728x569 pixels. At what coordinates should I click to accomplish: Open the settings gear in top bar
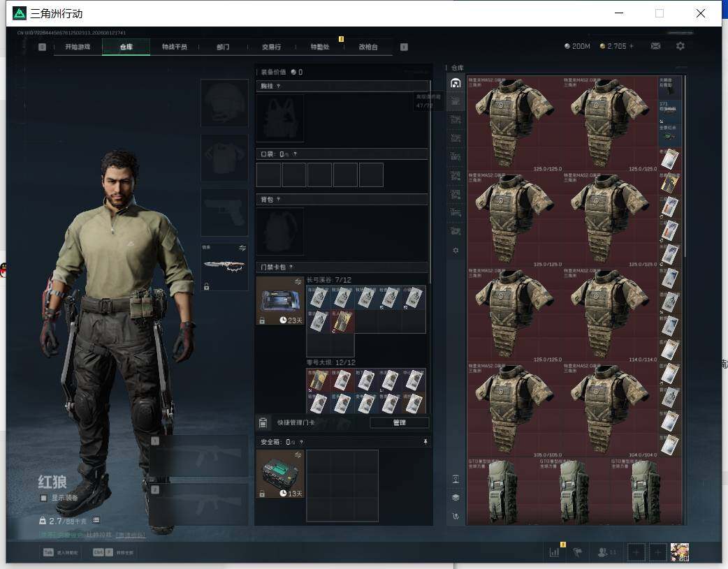click(680, 46)
